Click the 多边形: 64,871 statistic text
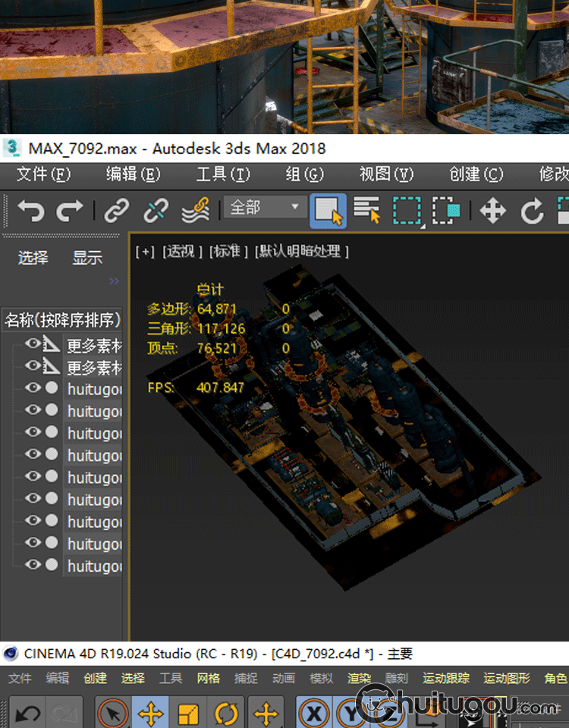 click(192, 309)
